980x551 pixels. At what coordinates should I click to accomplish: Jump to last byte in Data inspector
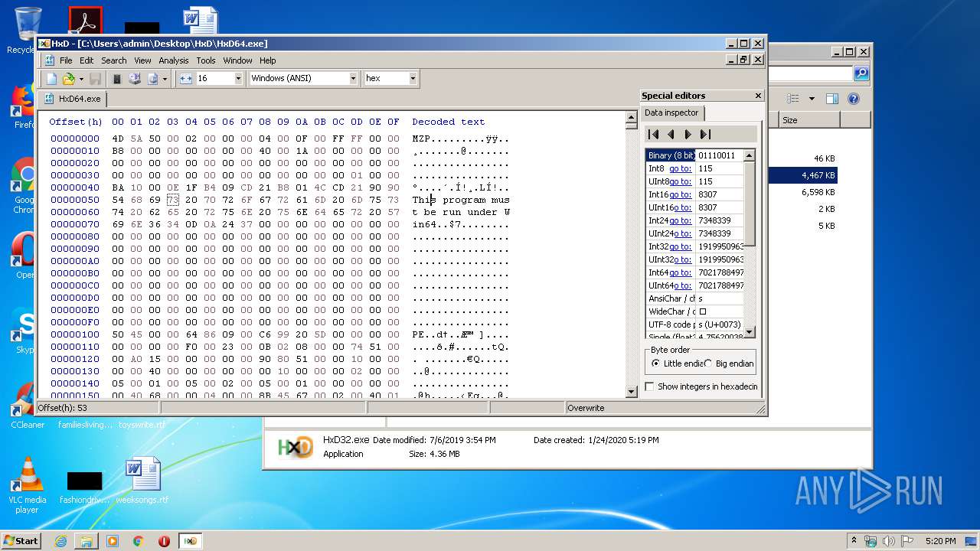pyautogui.click(x=705, y=134)
